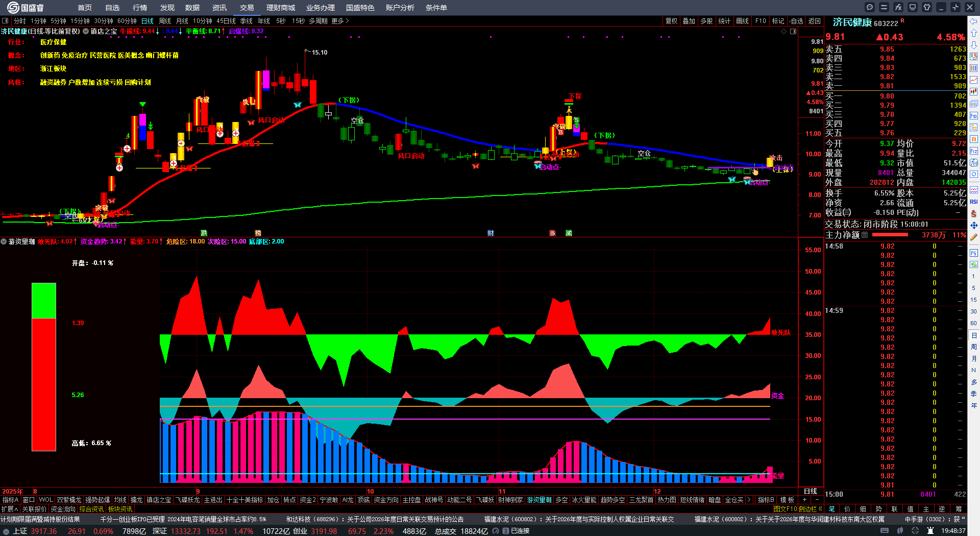Click the 卖一 order book row
980x536 pixels.
coord(895,86)
